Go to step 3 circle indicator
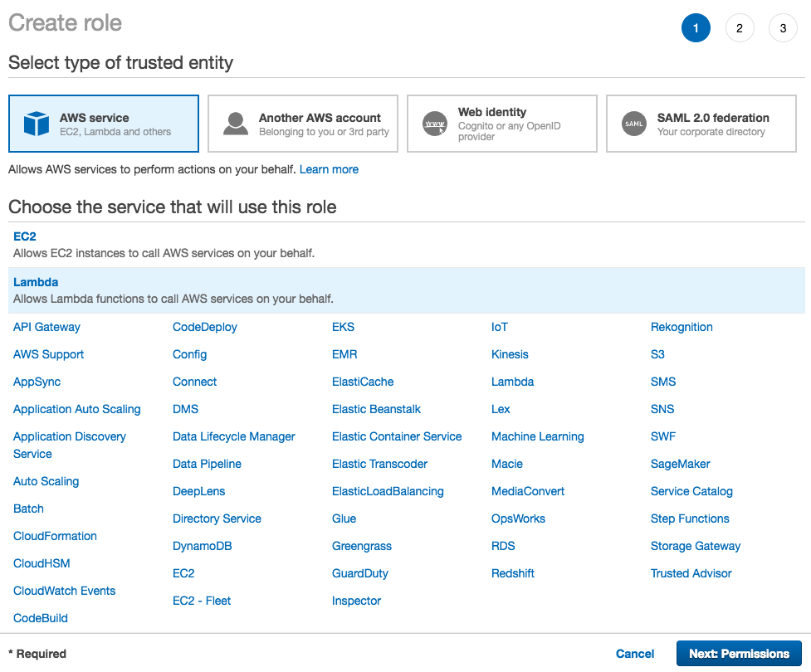Screen dimensions: 811x672 [x=783, y=28]
